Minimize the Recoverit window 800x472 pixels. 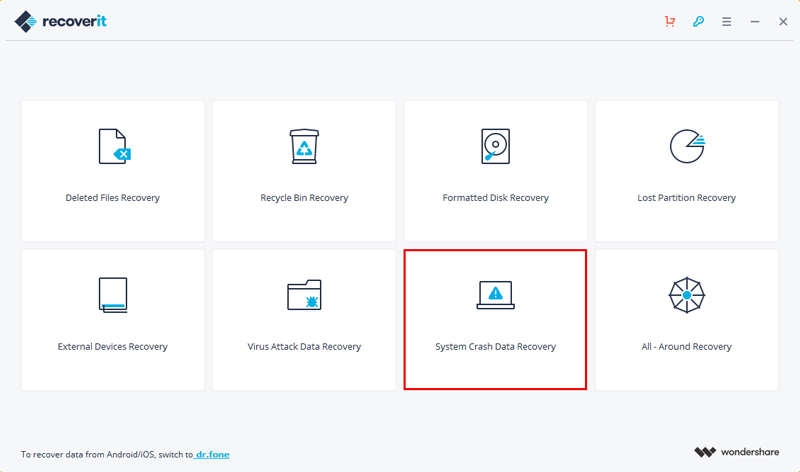755,21
